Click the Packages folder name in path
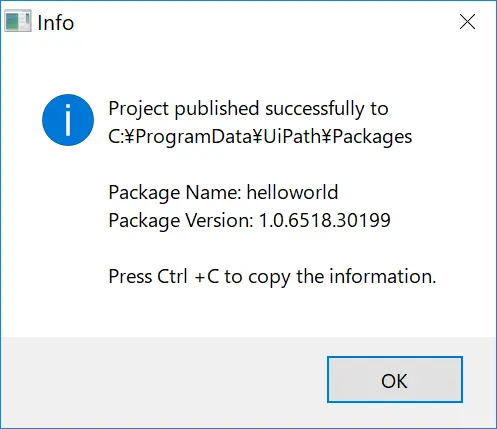497x429 pixels. [372, 137]
